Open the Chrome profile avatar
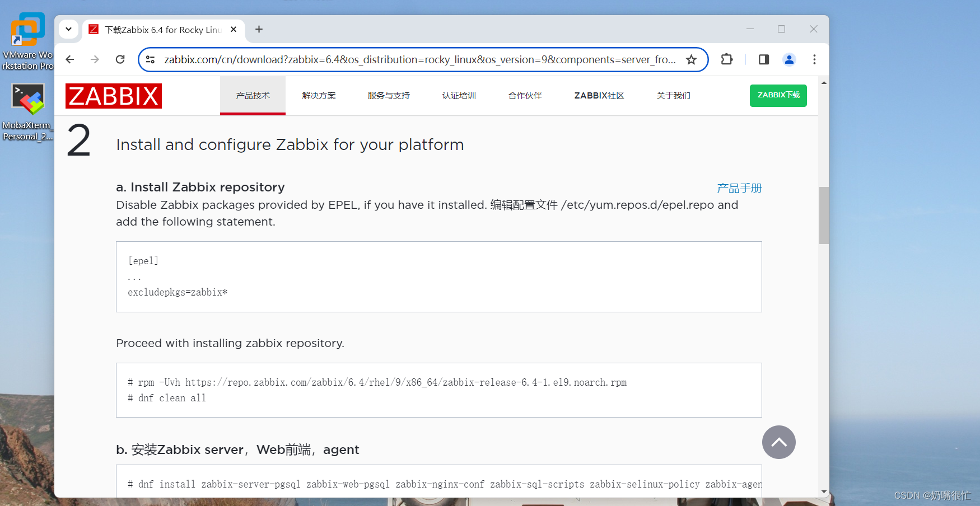The width and height of the screenshot is (980, 506). point(789,59)
